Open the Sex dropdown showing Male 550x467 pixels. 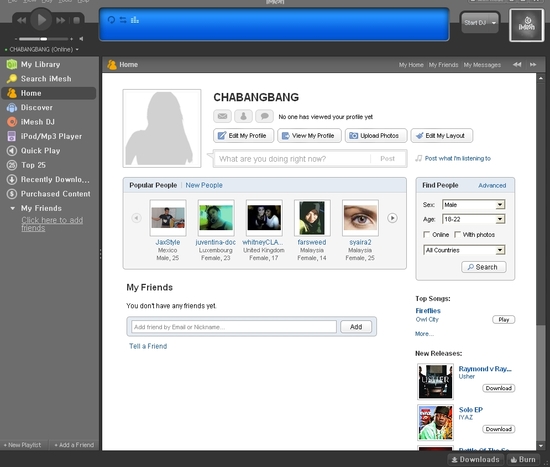(x=473, y=205)
